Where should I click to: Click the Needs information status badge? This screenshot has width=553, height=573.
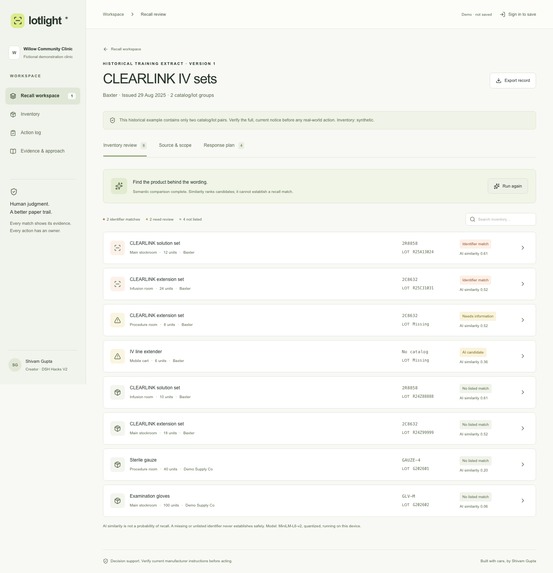click(x=478, y=316)
